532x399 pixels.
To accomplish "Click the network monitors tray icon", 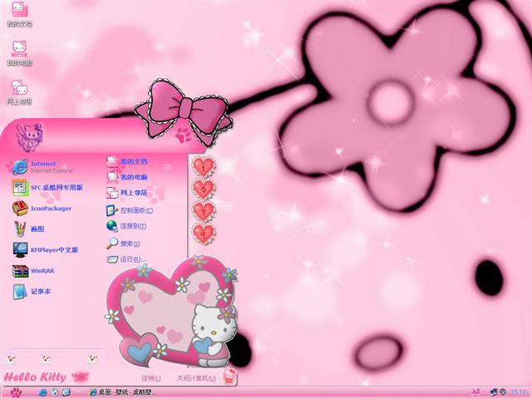I will tap(494, 392).
